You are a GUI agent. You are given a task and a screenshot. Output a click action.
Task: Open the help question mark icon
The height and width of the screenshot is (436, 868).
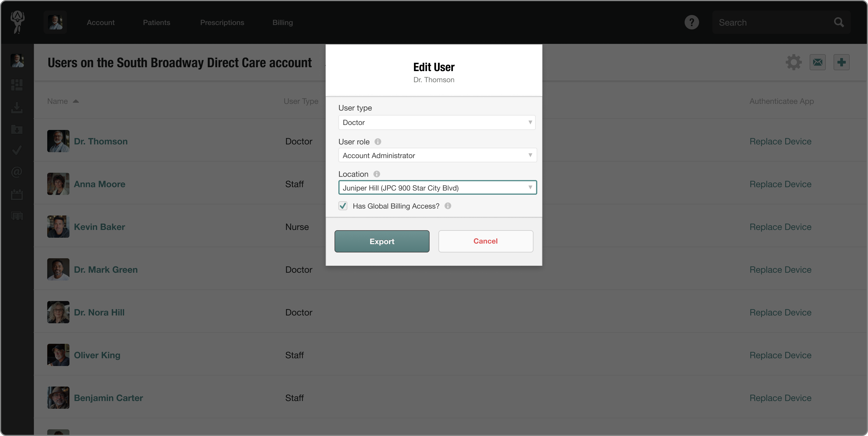point(692,22)
